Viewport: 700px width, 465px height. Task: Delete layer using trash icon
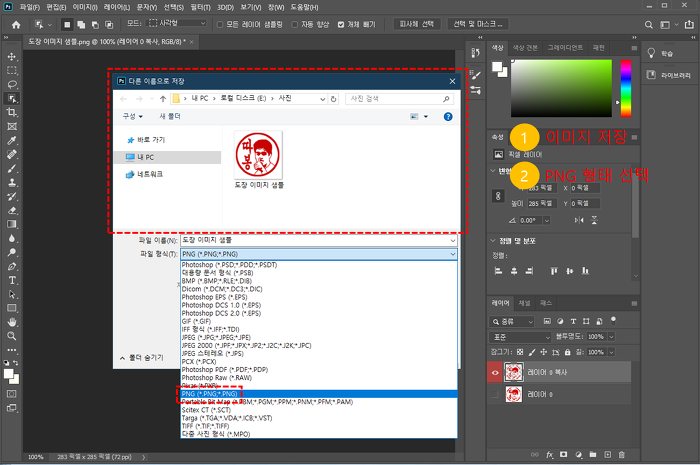click(x=621, y=455)
